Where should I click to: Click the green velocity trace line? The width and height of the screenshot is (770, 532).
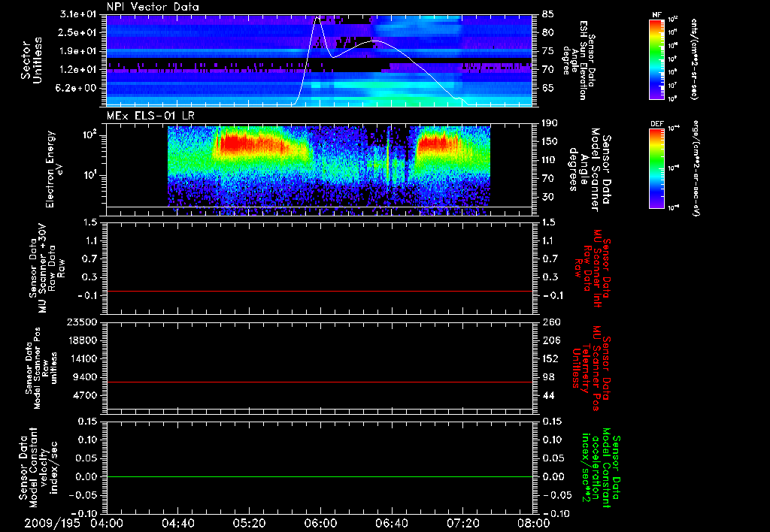(x=320, y=476)
